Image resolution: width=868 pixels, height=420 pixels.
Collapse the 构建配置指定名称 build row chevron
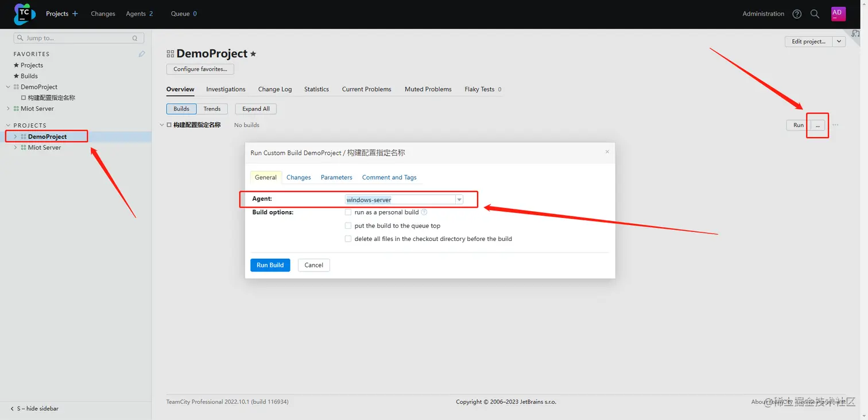tap(161, 125)
